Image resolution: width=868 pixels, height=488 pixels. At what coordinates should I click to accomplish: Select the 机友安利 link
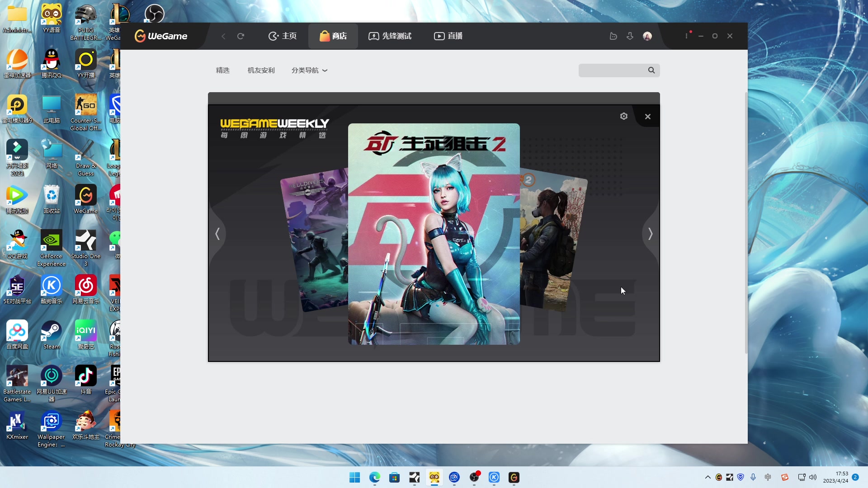coord(261,70)
